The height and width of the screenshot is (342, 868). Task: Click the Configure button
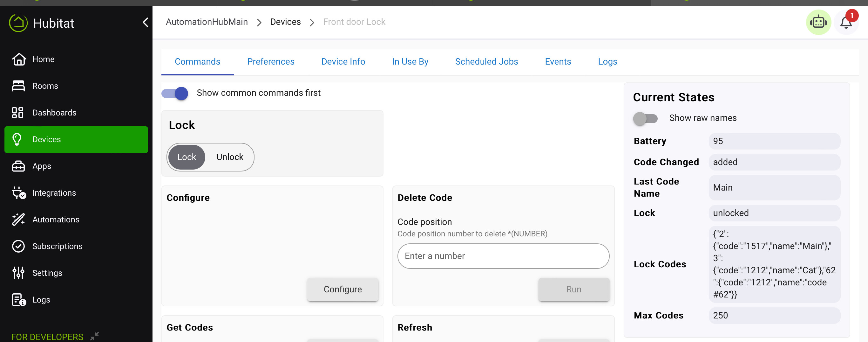(343, 289)
